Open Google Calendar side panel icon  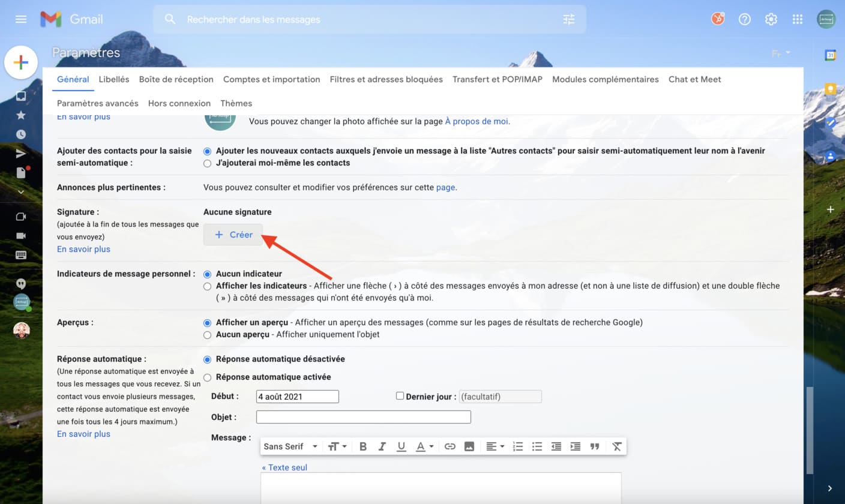coord(831,55)
